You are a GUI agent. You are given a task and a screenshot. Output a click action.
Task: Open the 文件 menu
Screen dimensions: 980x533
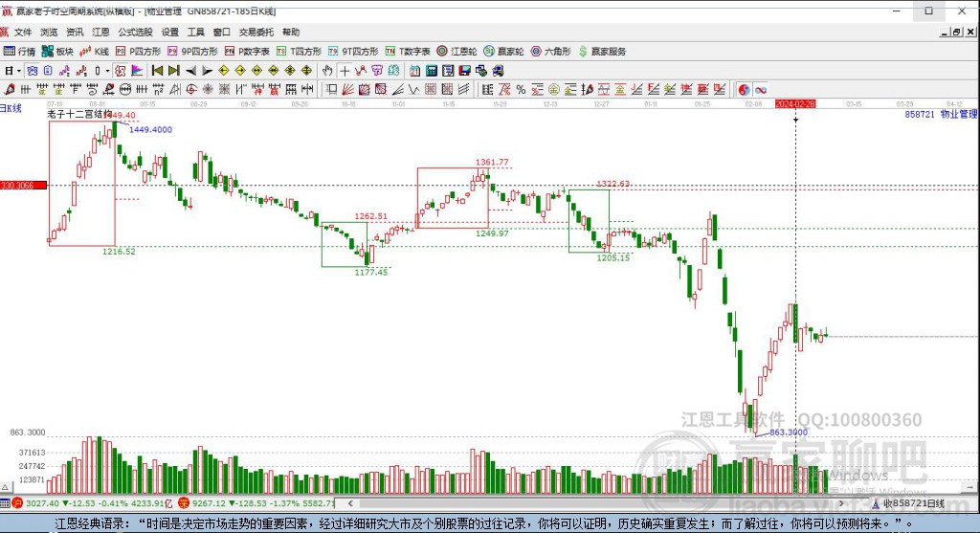coord(23,32)
